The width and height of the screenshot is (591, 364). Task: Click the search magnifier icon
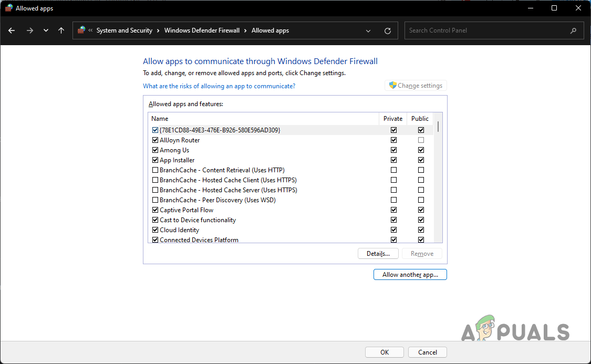pyautogui.click(x=573, y=30)
